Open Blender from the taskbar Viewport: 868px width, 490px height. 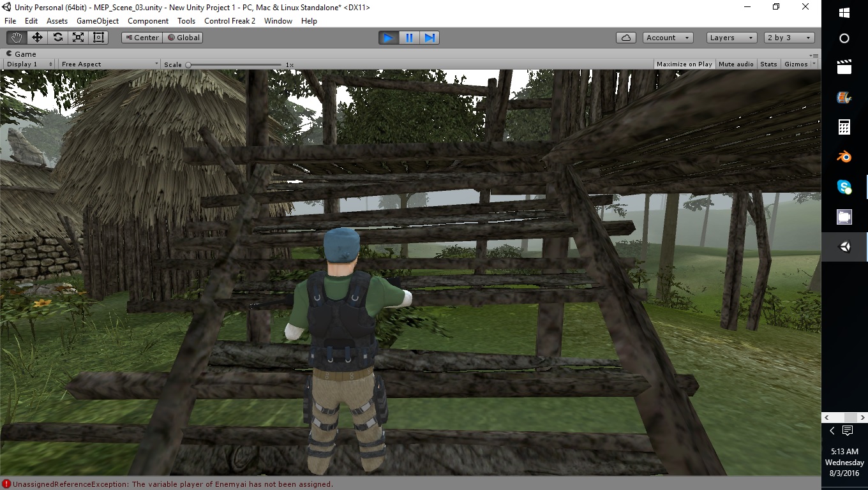pos(844,156)
